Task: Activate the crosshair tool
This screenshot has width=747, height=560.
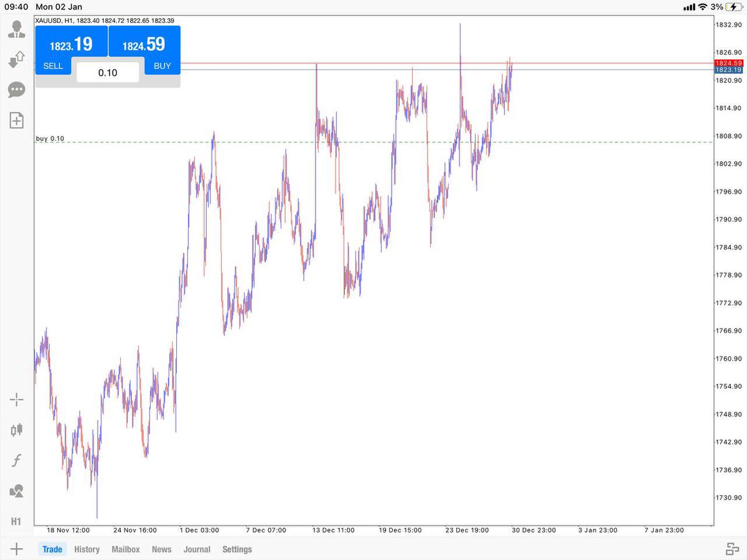Action: pos(17,399)
